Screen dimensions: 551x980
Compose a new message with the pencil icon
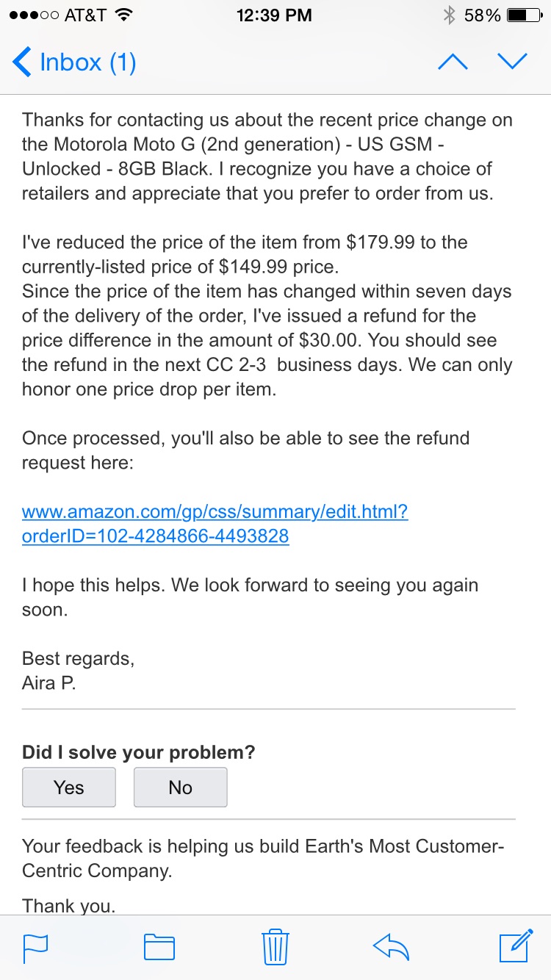coord(516,945)
